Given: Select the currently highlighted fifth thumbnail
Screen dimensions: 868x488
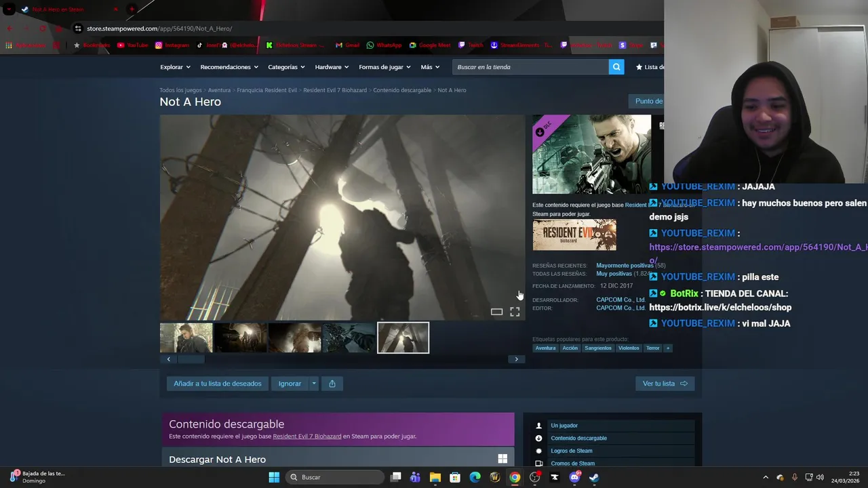Looking at the screenshot, I should pyautogui.click(x=403, y=338).
